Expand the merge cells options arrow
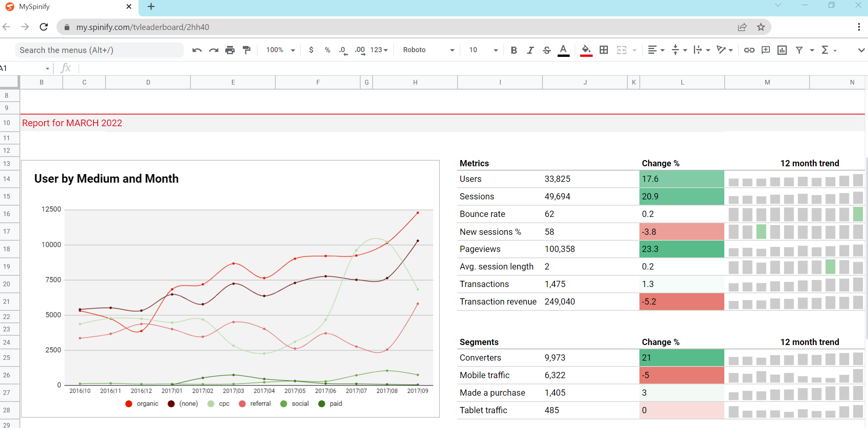The width and height of the screenshot is (868, 428). click(x=634, y=50)
